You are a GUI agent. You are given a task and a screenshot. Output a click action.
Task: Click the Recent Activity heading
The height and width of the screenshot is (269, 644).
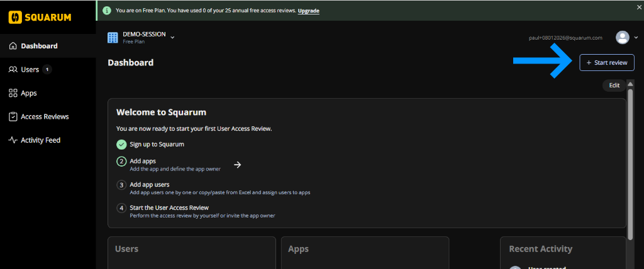(x=540, y=249)
